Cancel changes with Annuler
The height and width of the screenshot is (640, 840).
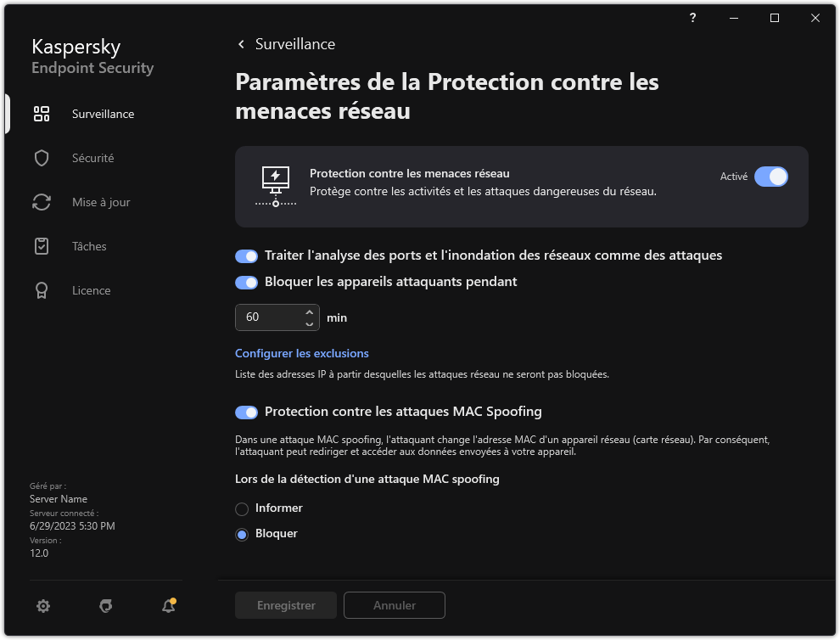pyautogui.click(x=394, y=605)
